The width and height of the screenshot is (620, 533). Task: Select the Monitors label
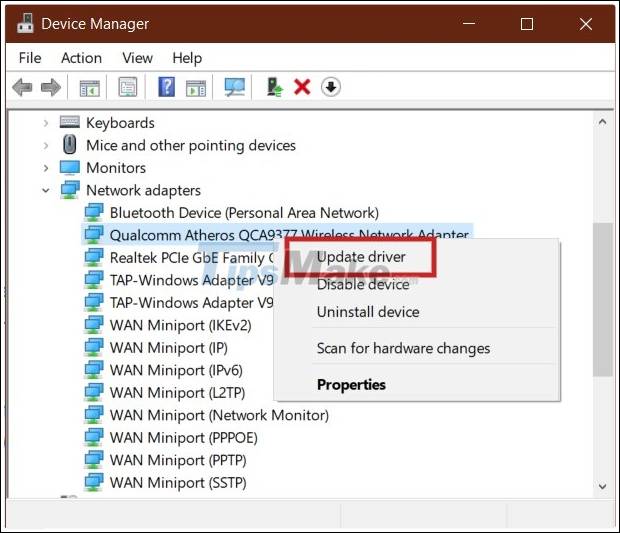tap(116, 168)
